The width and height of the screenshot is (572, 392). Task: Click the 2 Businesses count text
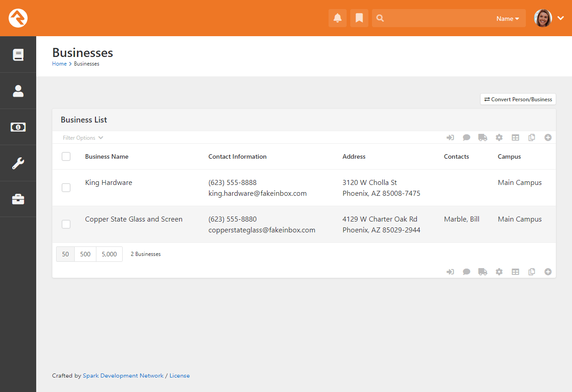point(146,254)
